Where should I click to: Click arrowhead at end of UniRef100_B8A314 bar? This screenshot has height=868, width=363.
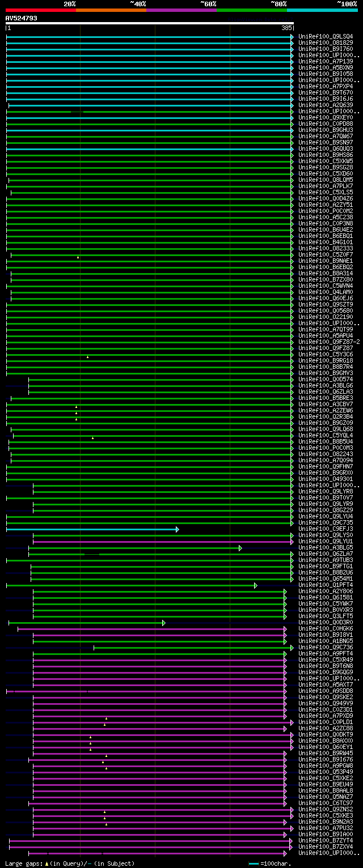click(x=292, y=273)
